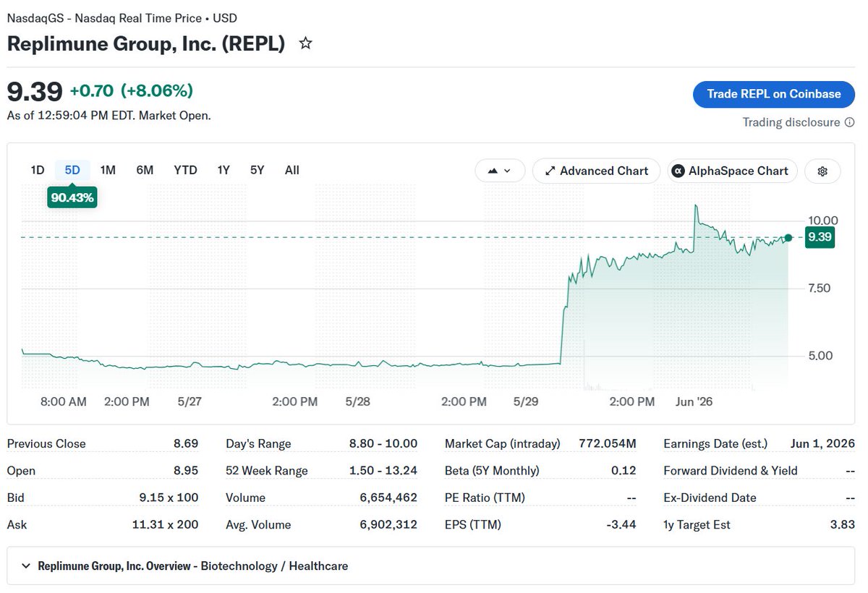
Task: Click the +0.70 (+8.06%) price change
Action: click(132, 91)
